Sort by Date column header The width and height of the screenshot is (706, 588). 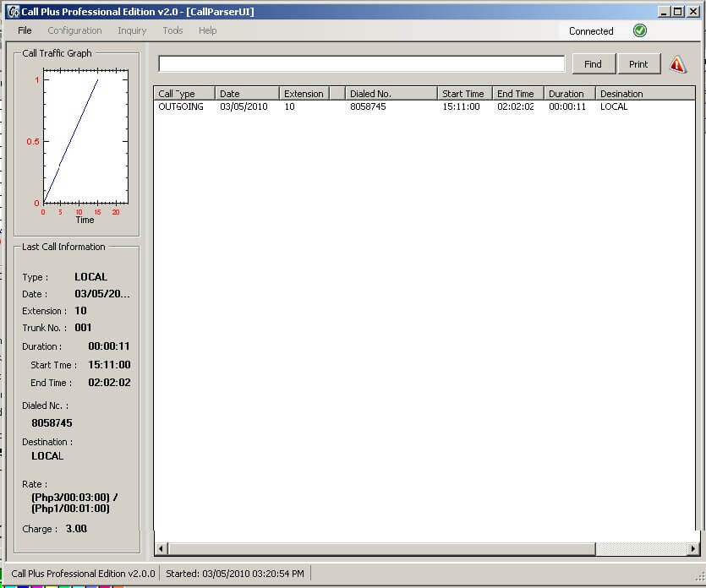point(247,94)
